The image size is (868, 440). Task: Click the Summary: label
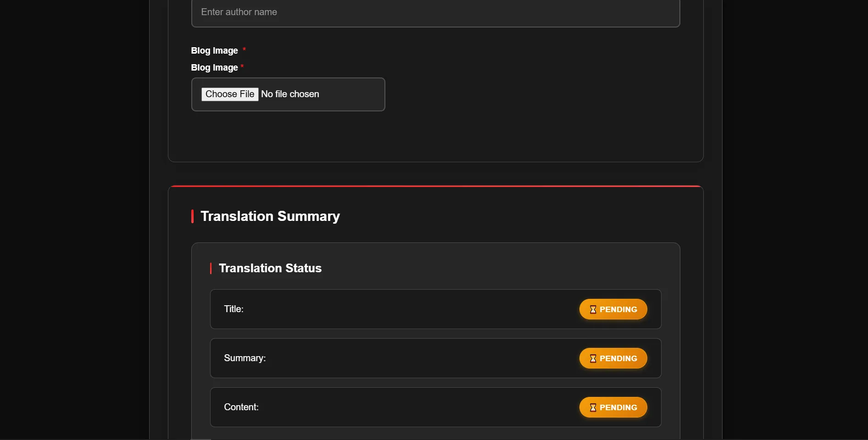(x=245, y=358)
